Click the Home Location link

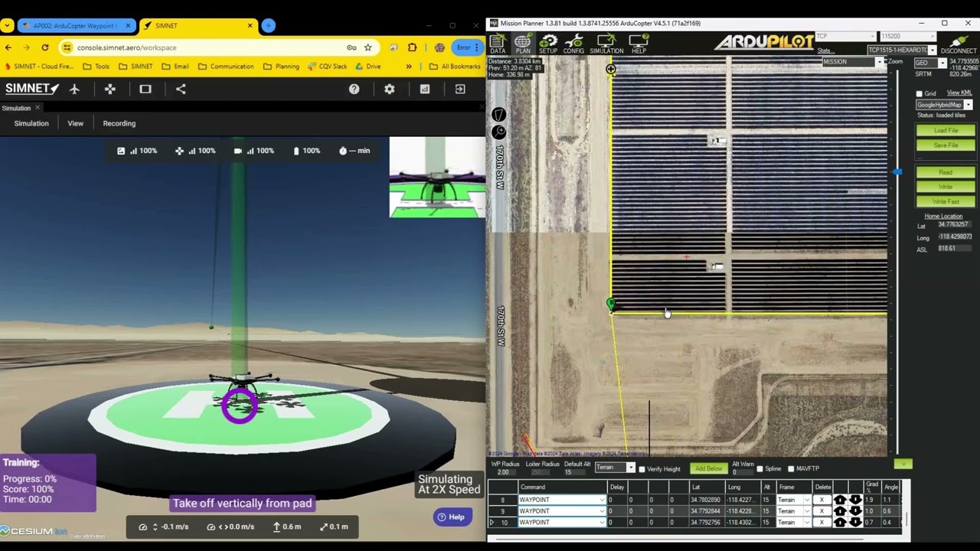click(x=943, y=217)
